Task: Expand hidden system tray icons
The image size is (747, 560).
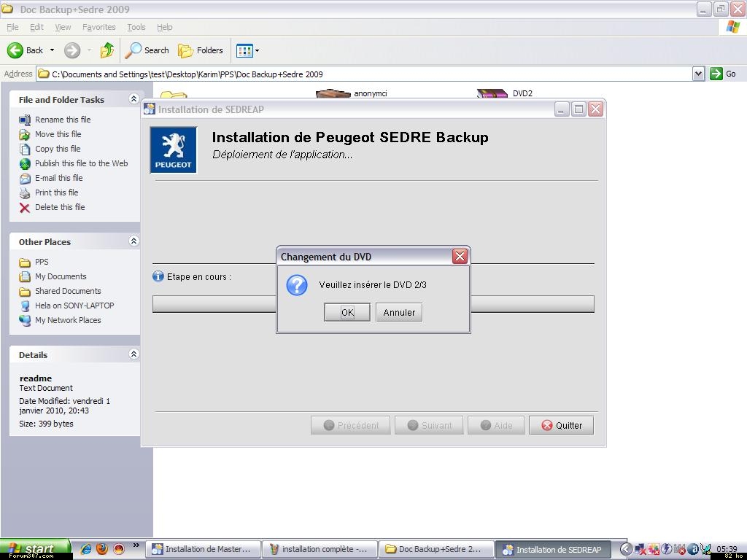Action: (x=626, y=549)
